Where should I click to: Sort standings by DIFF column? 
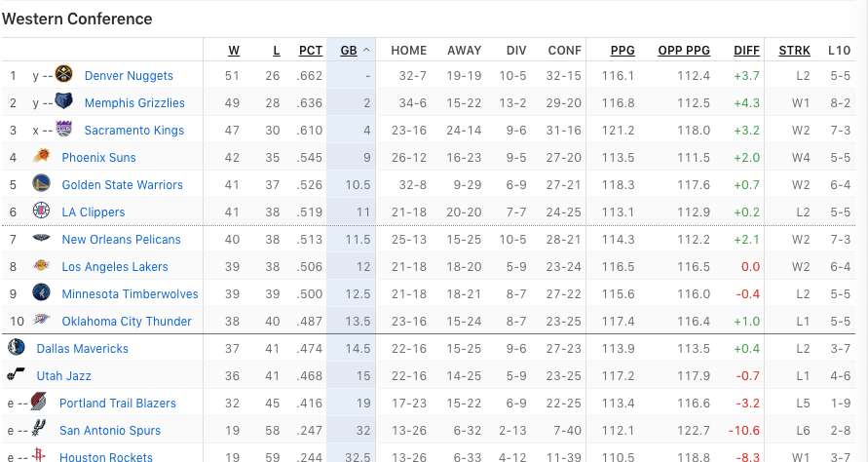click(747, 51)
